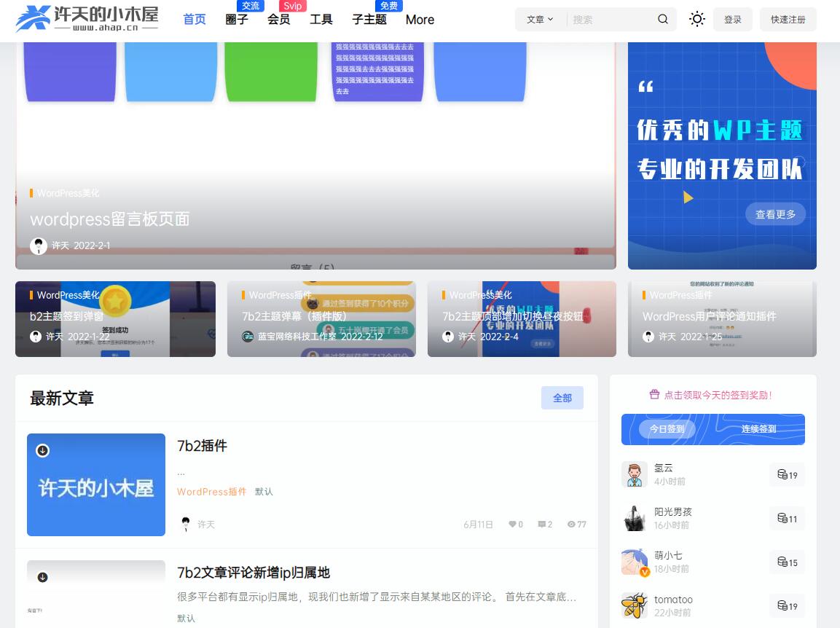This screenshot has height=628, width=840.
Task: Click the coin badge 15 beside 萌小七
Action: tap(787, 562)
